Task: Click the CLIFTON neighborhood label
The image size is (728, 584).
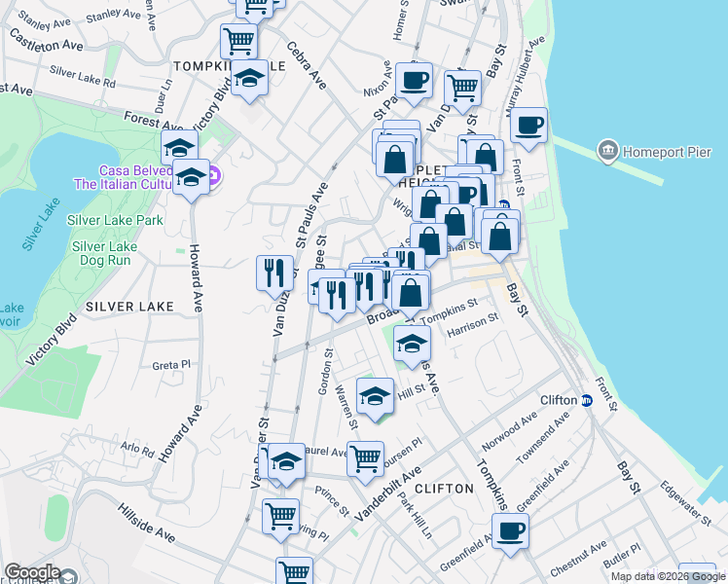Action: [x=445, y=489]
